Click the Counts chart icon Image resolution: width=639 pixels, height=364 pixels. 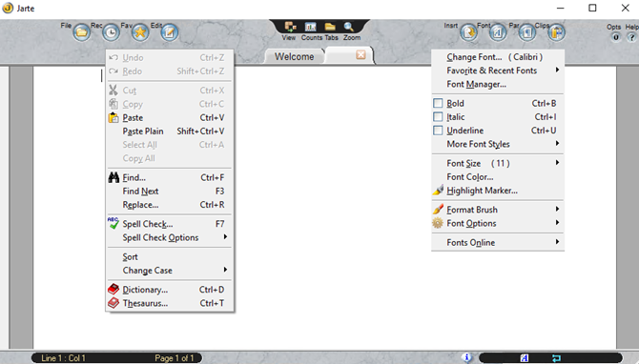pyautogui.click(x=311, y=27)
